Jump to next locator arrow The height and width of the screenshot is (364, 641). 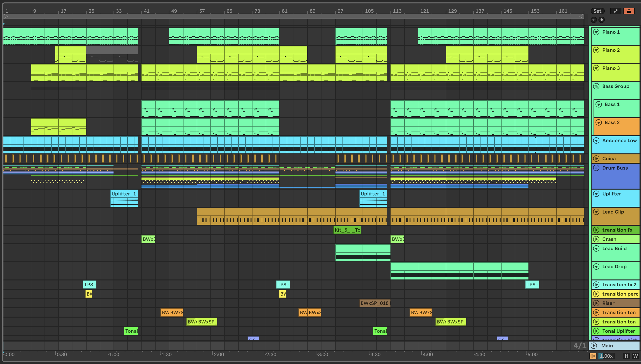pos(601,20)
